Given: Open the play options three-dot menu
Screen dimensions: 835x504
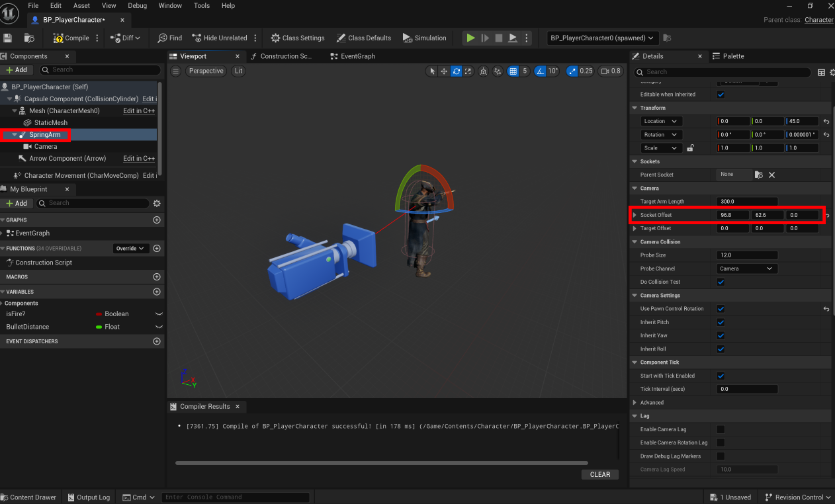Looking at the screenshot, I should click(x=525, y=38).
